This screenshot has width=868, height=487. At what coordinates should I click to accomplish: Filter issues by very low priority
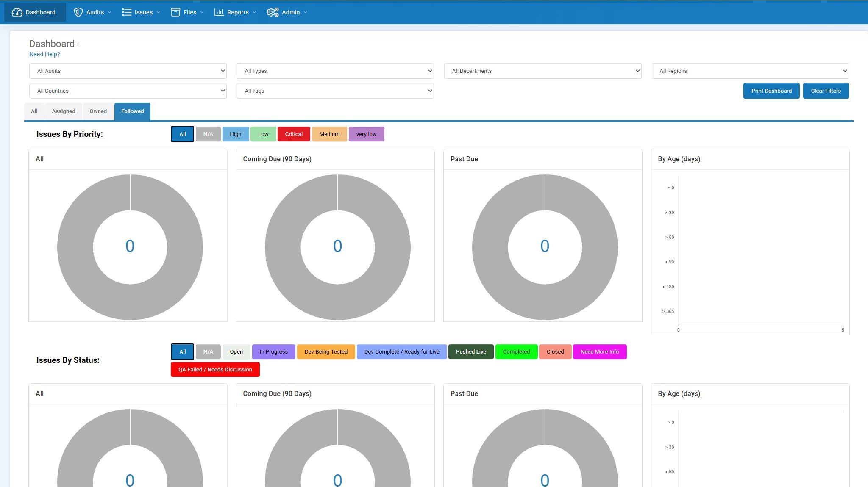(366, 134)
